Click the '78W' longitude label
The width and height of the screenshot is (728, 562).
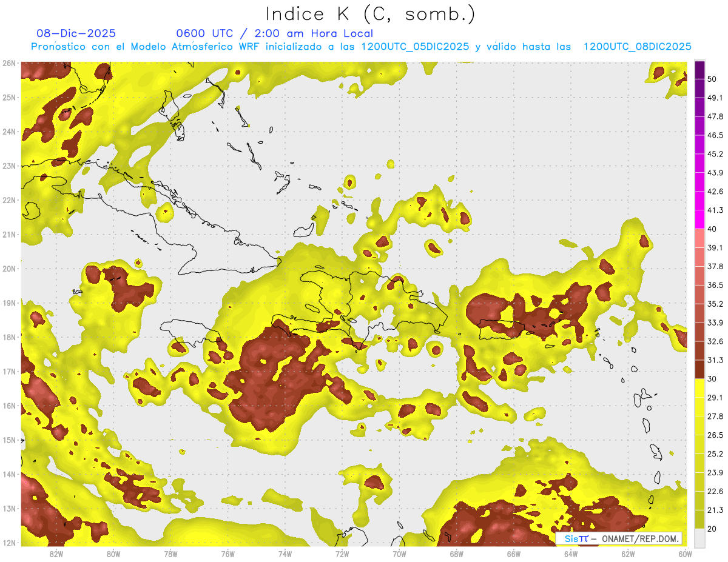[170, 554]
